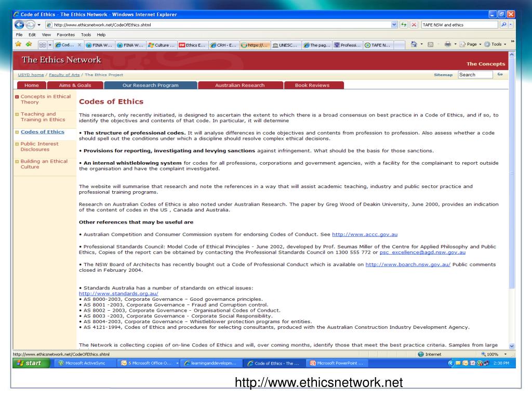Open the search provider options dropdown
This screenshot has height=399, width=532.
point(511,25)
